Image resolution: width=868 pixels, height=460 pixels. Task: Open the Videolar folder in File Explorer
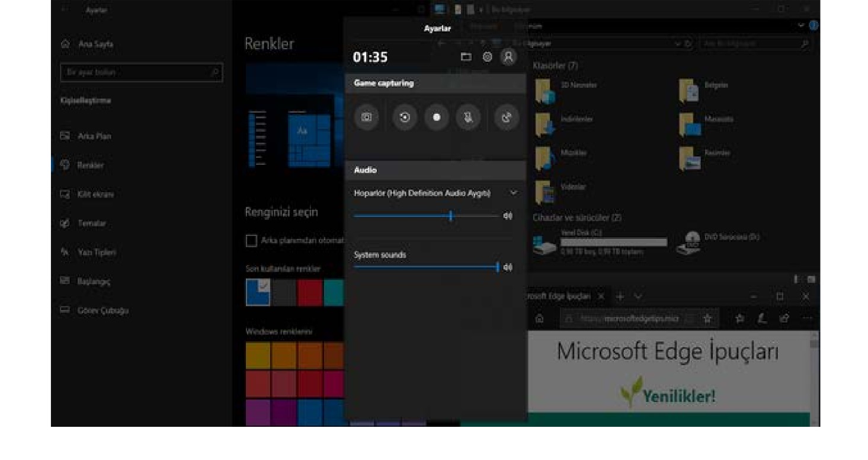560,191
